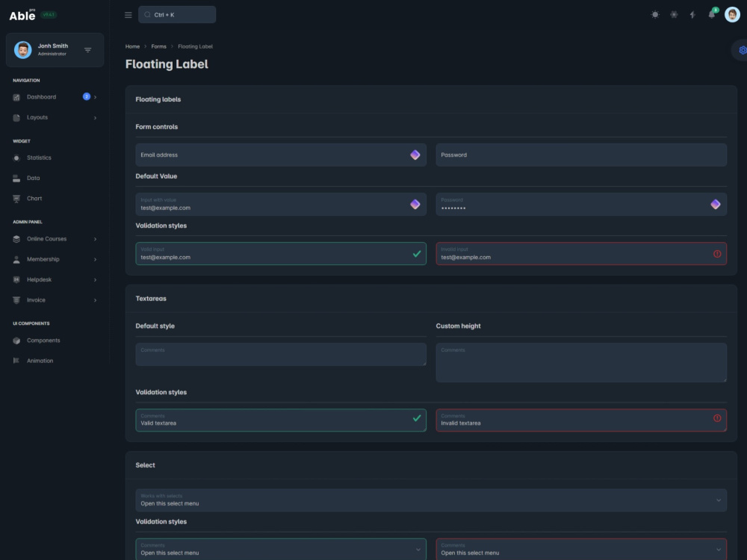Click the Valid input email field
This screenshot has height=560, width=747.
(281, 254)
